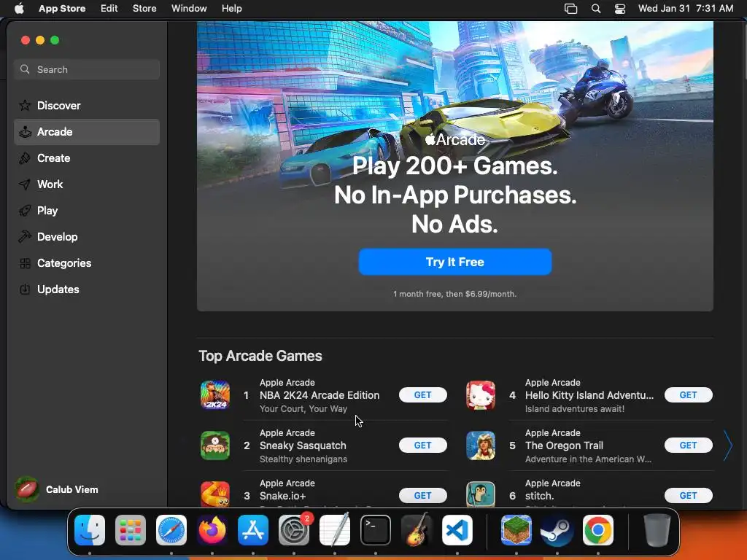Image resolution: width=747 pixels, height=560 pixels.
Task: Open the Store menu
Action: coord(144,9)
